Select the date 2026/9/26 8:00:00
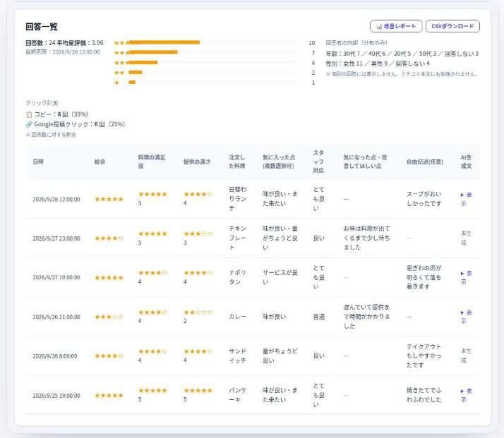This screenshot has height=438, width=504. click(x=55, y=356)
